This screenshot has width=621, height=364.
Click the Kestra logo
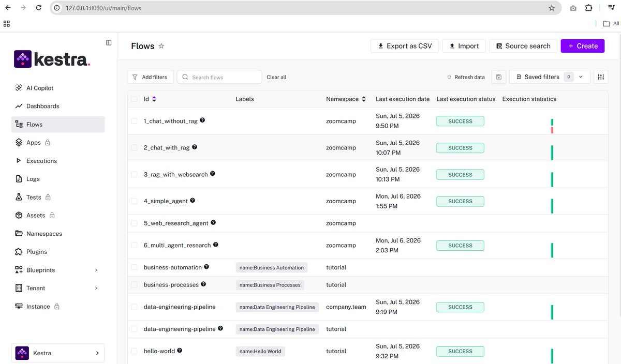[52, 59]
